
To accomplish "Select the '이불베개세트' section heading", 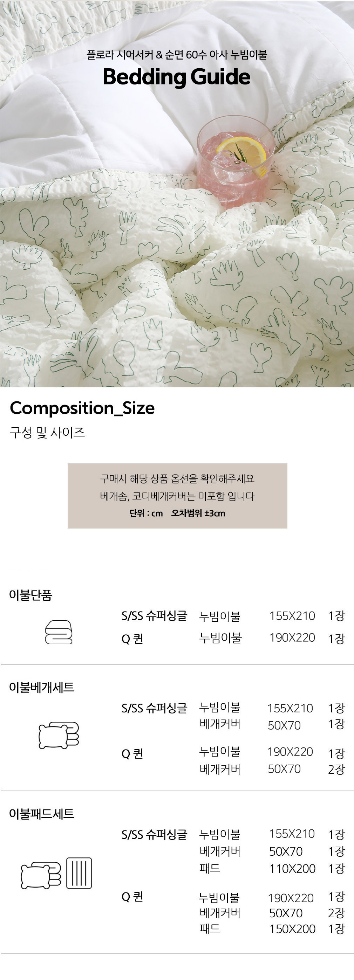I will (41, 687).
